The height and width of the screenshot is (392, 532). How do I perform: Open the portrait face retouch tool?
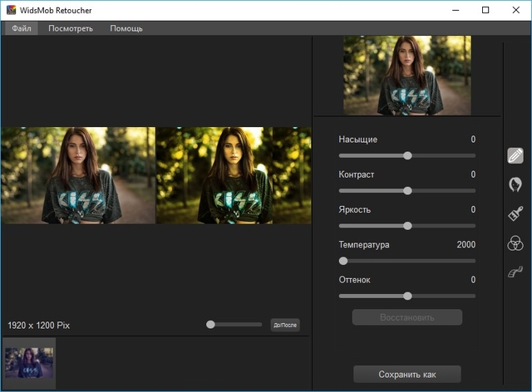515,184
